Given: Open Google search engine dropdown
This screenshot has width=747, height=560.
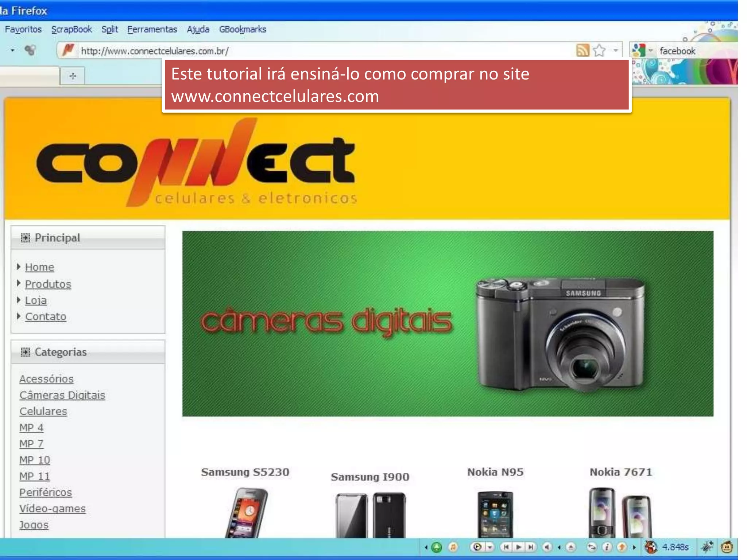Looking at the screenshot, I should (x=650, y=51).
